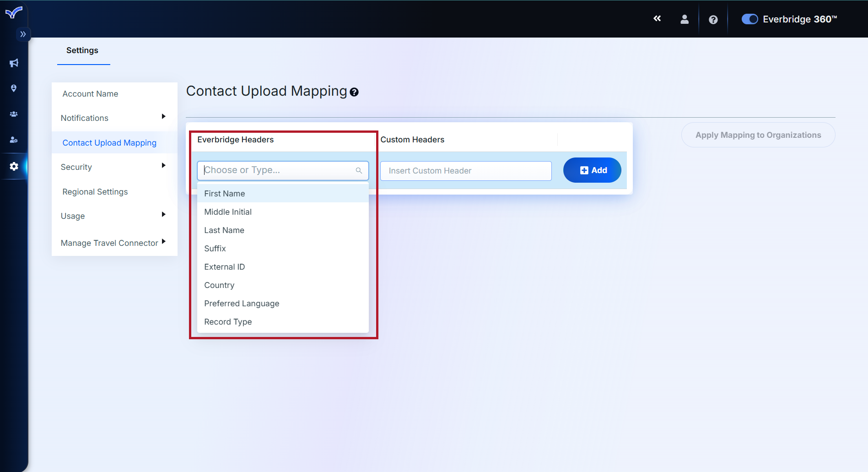Open the help question mark in header
This screenshot has height=472, width=868.
[713, 20]
